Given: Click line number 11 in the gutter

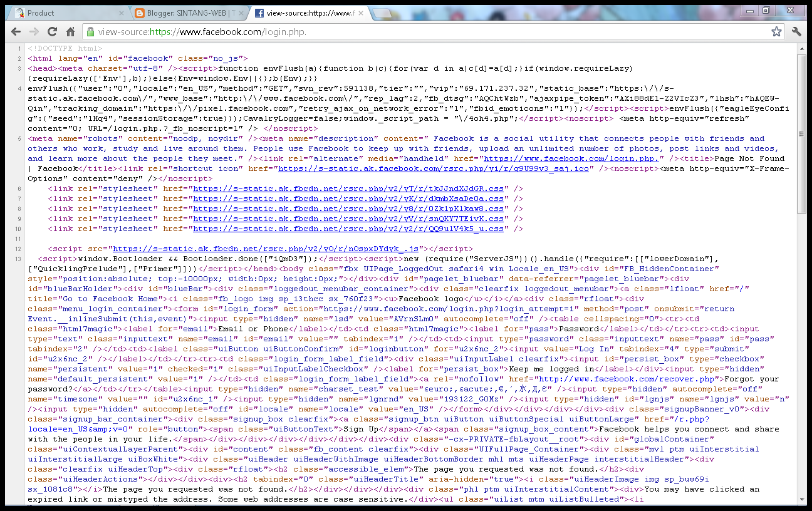Looking at the screenshot, I should 19,239.
